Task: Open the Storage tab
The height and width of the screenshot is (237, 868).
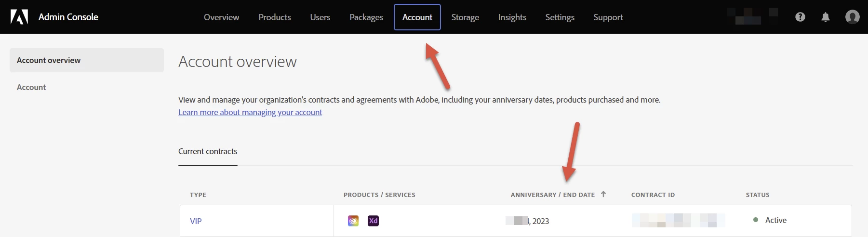Action: (465, 17)
